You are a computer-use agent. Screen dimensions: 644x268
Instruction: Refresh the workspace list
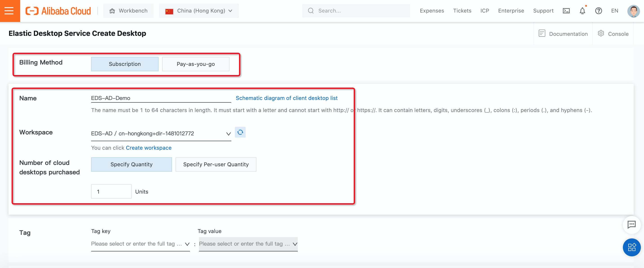pyautogui.click(x=240, y=132)
